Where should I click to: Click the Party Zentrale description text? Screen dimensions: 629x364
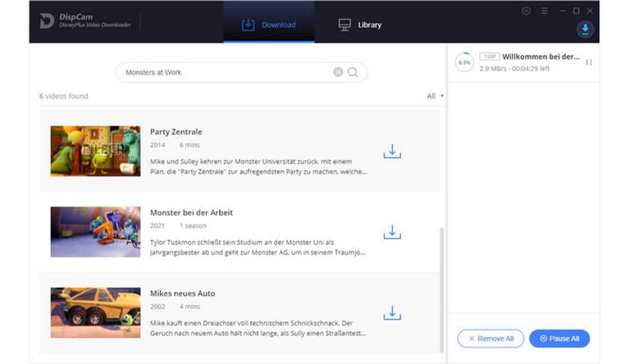[258, 166]
